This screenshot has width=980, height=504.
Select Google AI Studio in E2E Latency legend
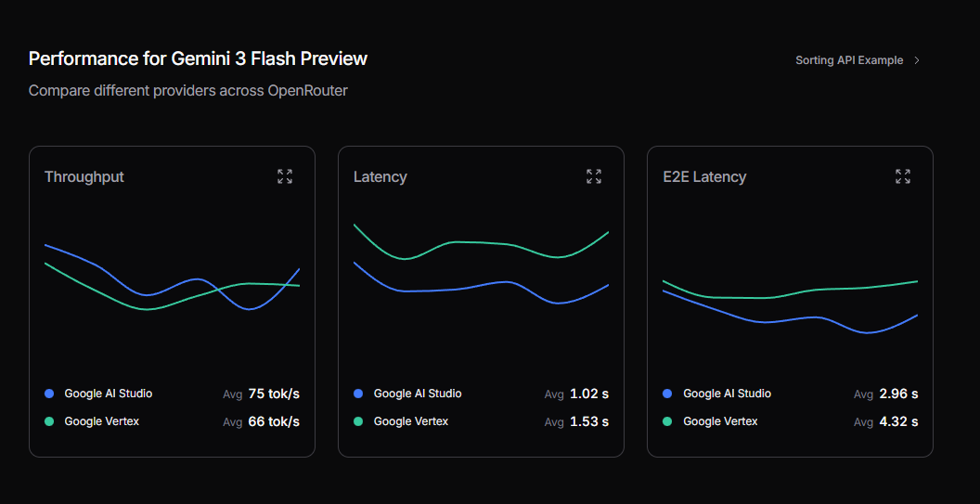tap(727, 394)
